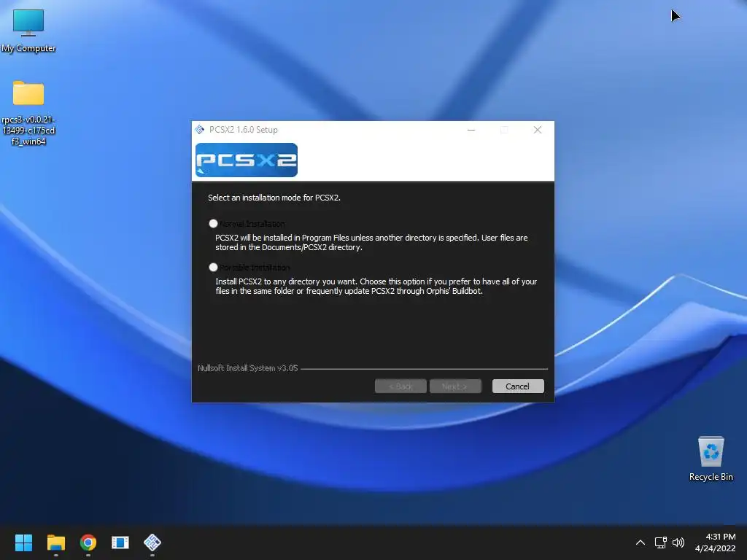Click the Program Files description under Normal Installation
747x560 pixels.
click(371, 242)
